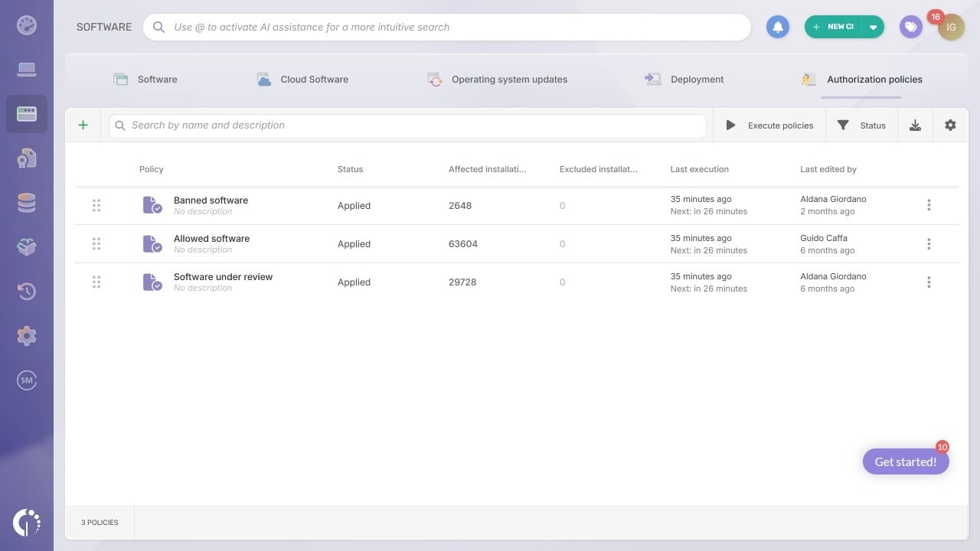The width and height of the screenshot is (980, 551).
Task: Open the Banned software row options menu
Action: [x=929, y=205]
